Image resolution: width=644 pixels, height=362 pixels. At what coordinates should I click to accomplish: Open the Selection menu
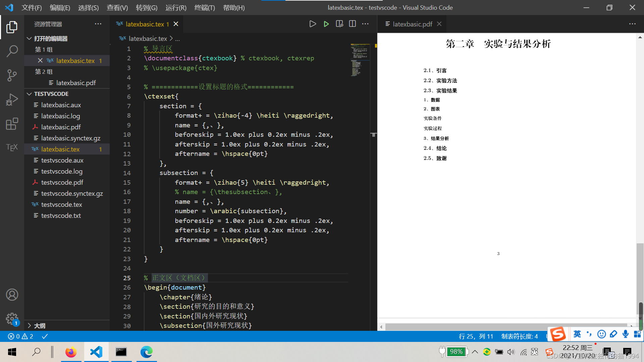point(89,8)
